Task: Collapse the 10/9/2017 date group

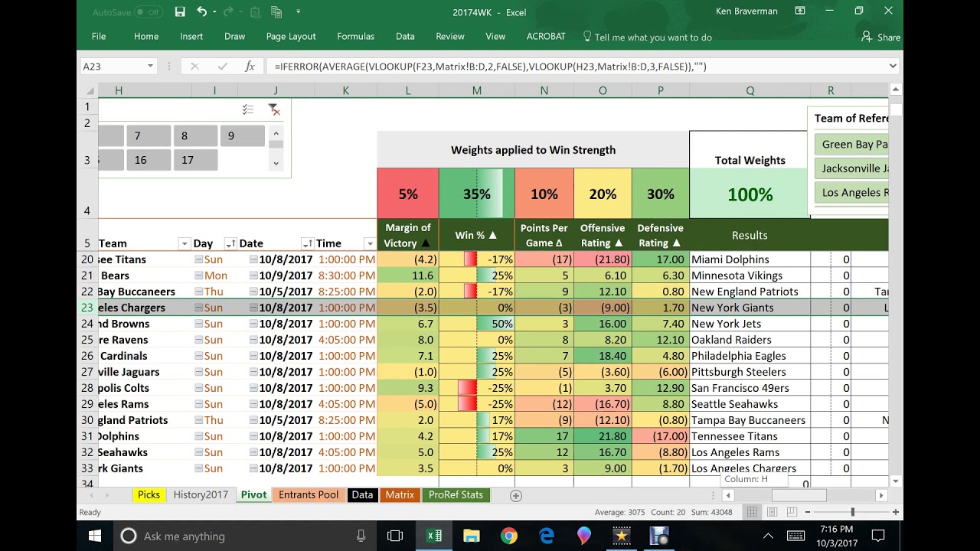Action: (253, 275)
